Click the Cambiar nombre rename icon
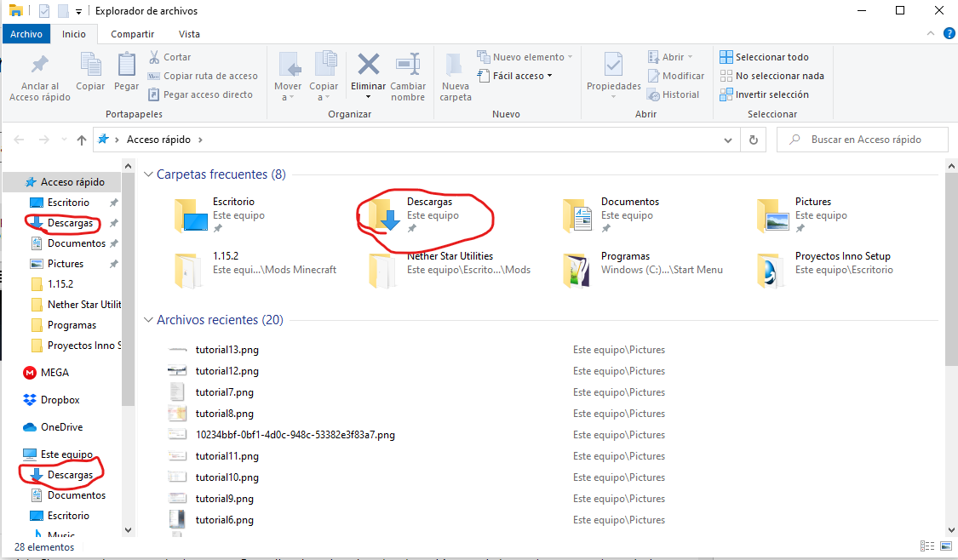Image resolution: width=958 pixels, height=560 pixels. point(408,65)
